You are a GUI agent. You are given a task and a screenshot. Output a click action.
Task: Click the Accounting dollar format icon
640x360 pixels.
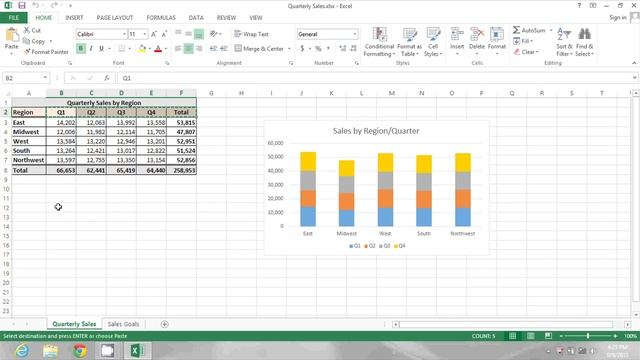302,49
